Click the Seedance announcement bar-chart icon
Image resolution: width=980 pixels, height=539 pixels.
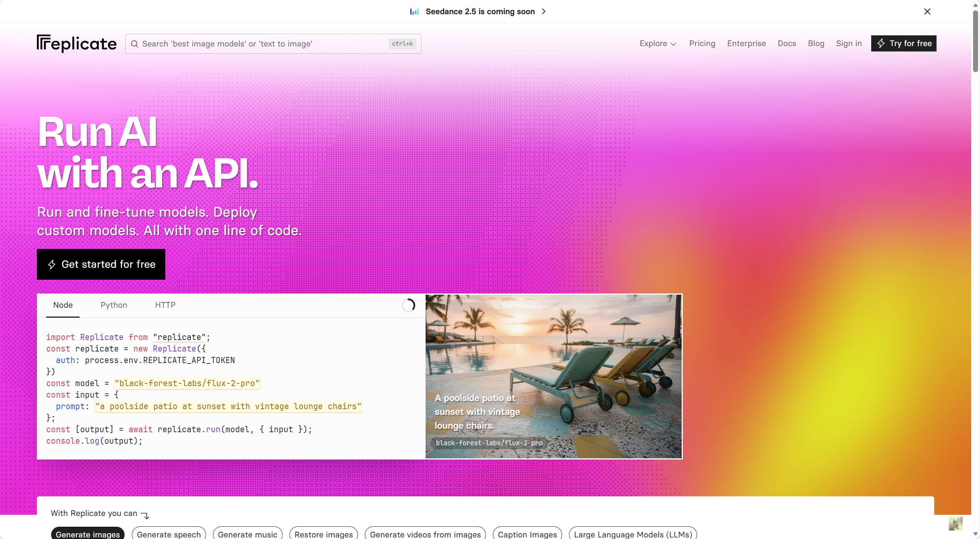click(414, 12)
